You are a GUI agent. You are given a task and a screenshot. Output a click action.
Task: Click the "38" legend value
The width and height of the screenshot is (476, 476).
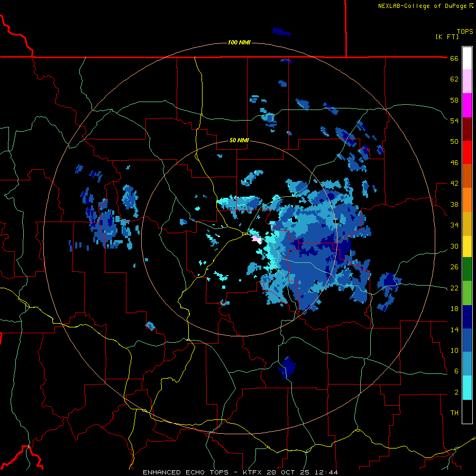[x=454, y=204]
